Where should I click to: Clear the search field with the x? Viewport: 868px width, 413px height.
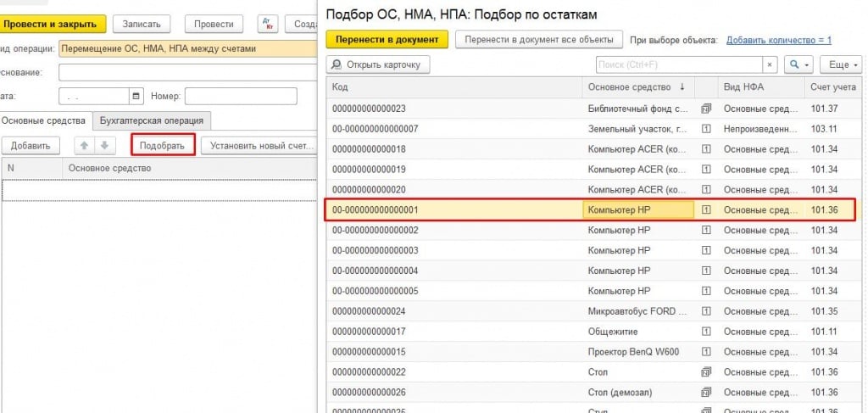(x=770, y=64)
